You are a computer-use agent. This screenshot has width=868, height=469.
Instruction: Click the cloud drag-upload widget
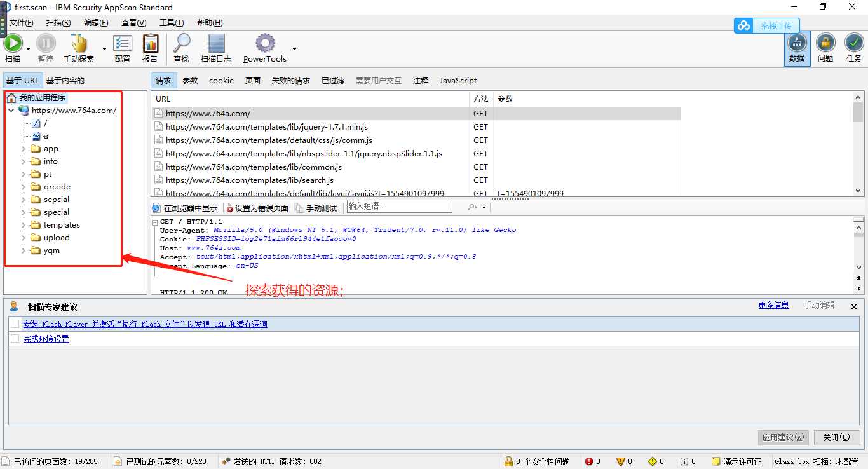[x=767, y=26]
